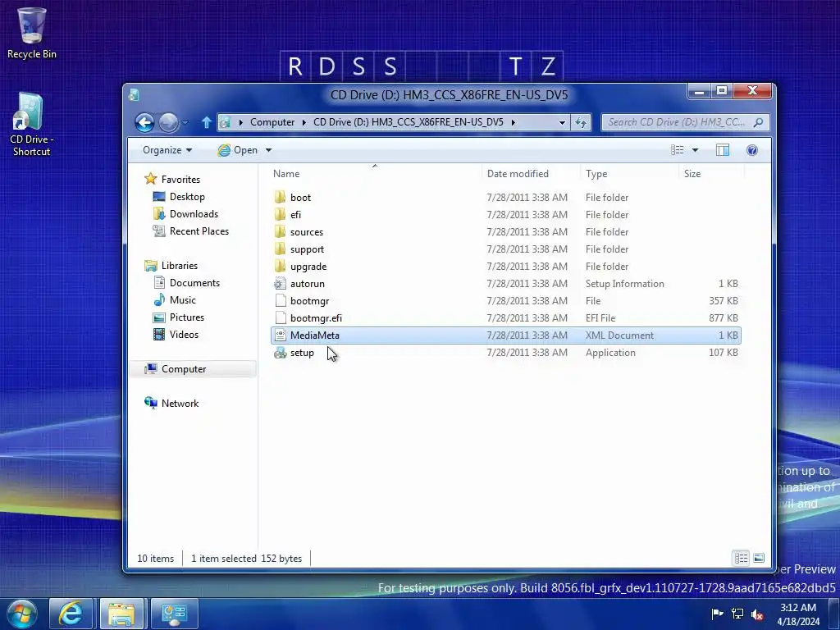This screenshot has width=840, height=630.
Task: Select CD Drive (D:) breadcrumb segment
Action: click(409, 122)
